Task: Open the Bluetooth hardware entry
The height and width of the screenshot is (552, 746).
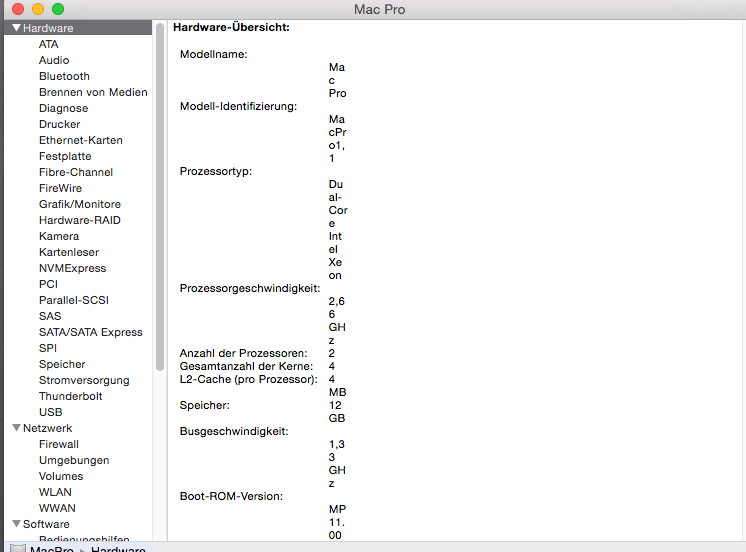Action: coord(64,76)
